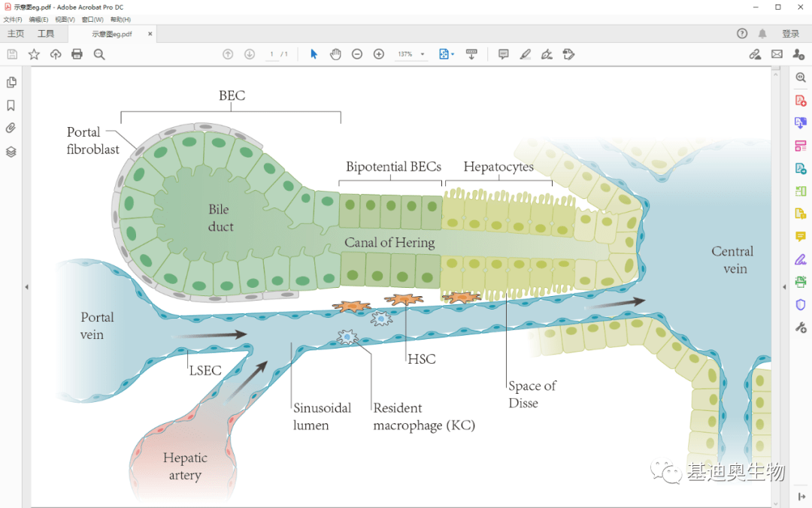Open the layers panel
The image size is (812, 508).
pyautogui.click(x=11, y=152)
